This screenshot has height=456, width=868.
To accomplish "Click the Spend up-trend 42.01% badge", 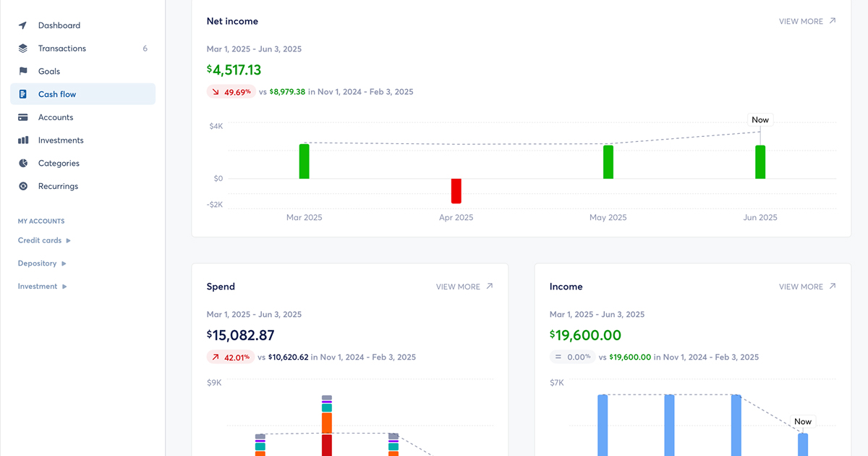I will click(231, 357).
